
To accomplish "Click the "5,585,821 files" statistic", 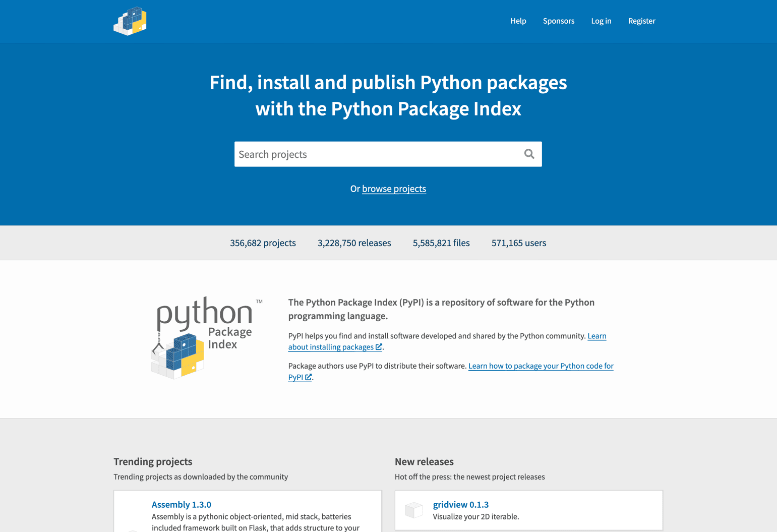I will pos(441,243).
